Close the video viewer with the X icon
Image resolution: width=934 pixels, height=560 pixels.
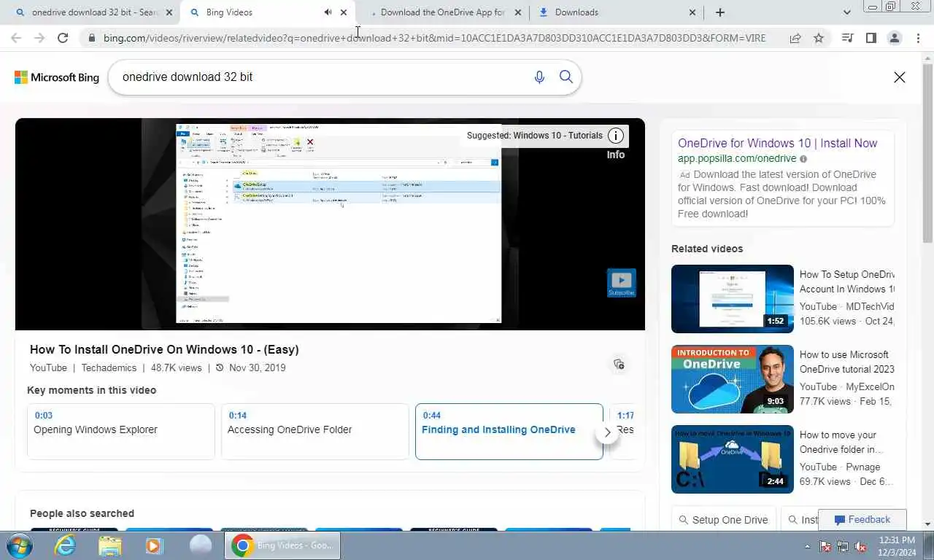pyautogui.click(x=900, y=77)
